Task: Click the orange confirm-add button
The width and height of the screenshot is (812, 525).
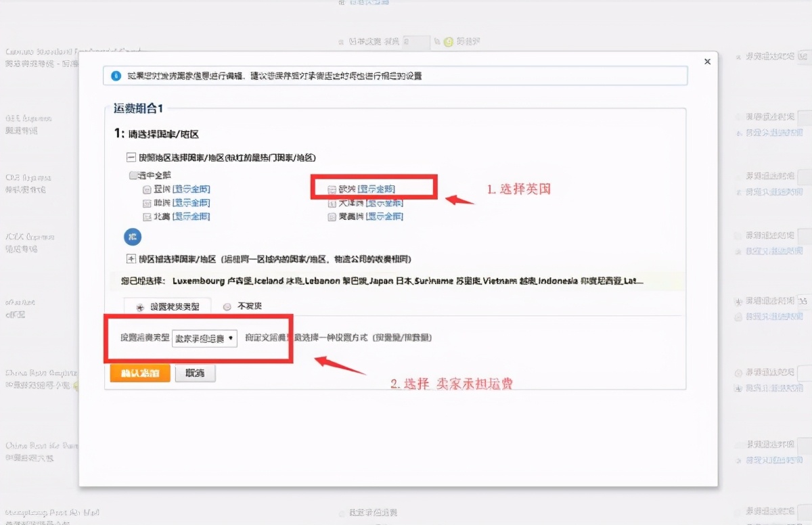Action: coord(139,372)
